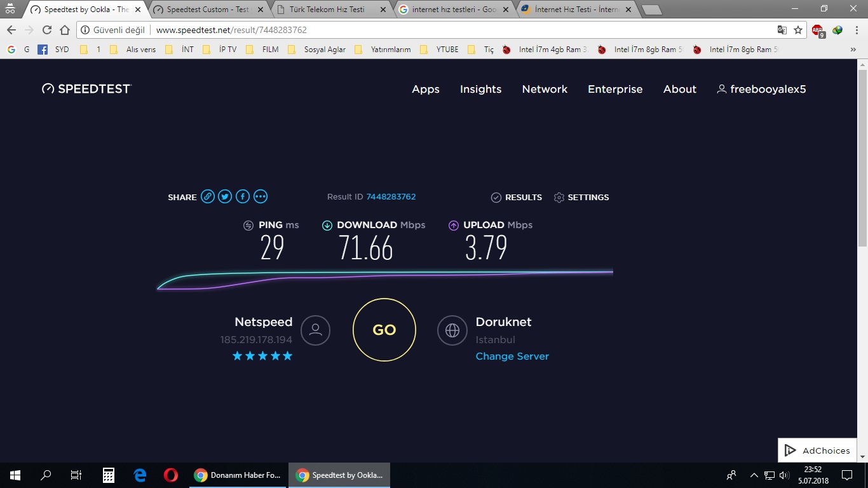The width and height of the screenshot is (868, 488).
Task: Open the About menu item
Action: pos(680,89)
